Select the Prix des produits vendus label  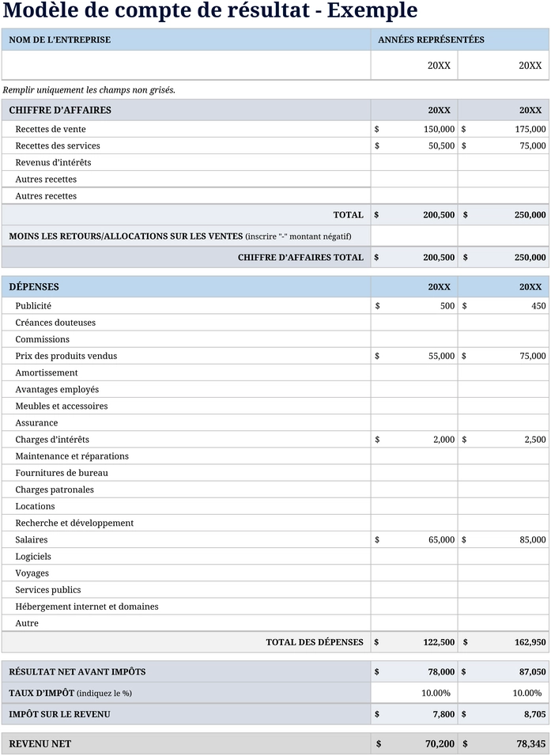(66, 356)
